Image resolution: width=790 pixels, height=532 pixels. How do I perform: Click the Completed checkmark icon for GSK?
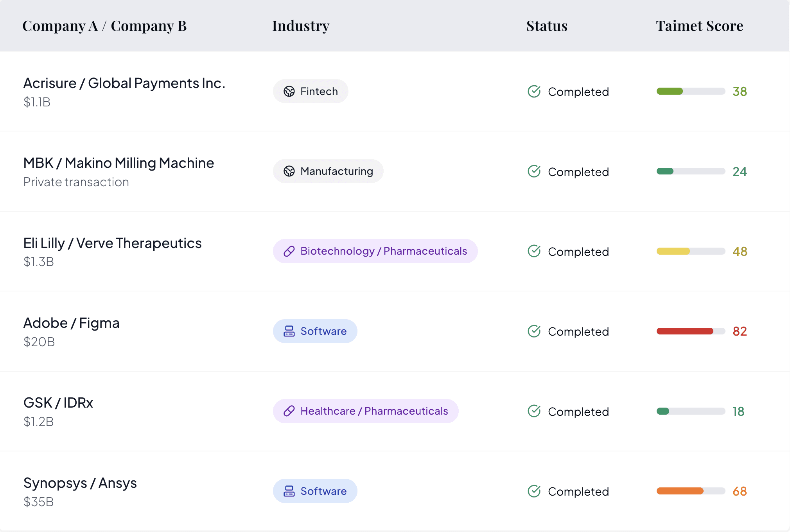534,411
